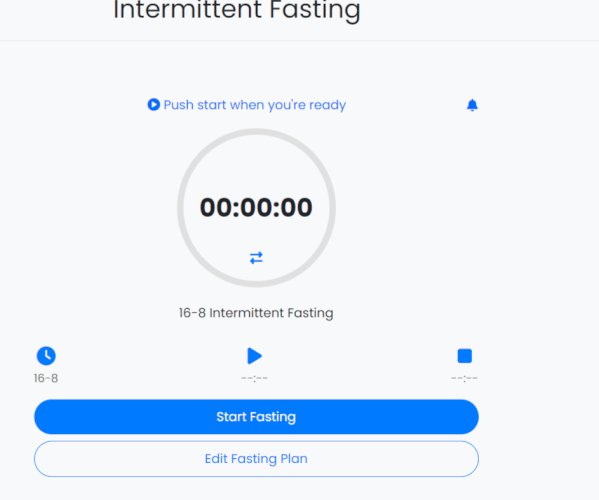
Task: Click the notification bell icon
Action: [x=472, y=105]
